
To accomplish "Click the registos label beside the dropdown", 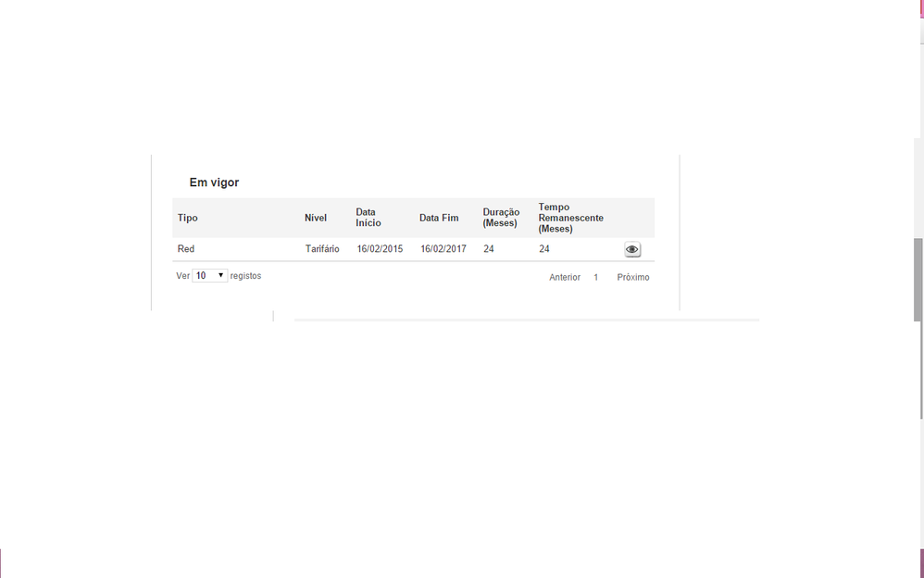I will [x=245, y=276].
